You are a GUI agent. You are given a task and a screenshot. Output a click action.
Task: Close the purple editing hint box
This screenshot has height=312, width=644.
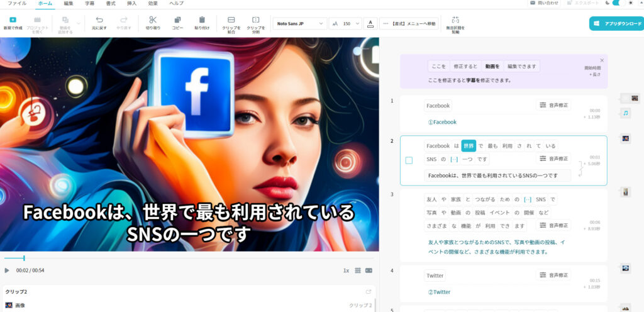pyautogui.click(x=602, y=60)
